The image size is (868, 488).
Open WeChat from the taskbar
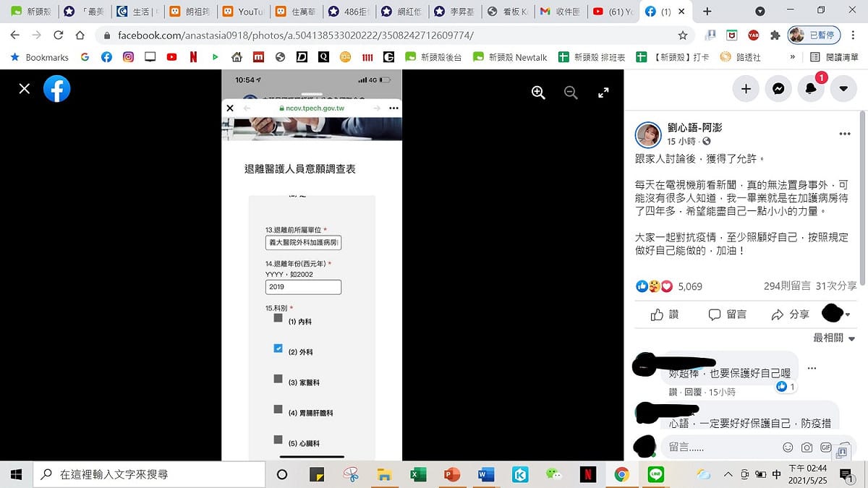point(553,474)
